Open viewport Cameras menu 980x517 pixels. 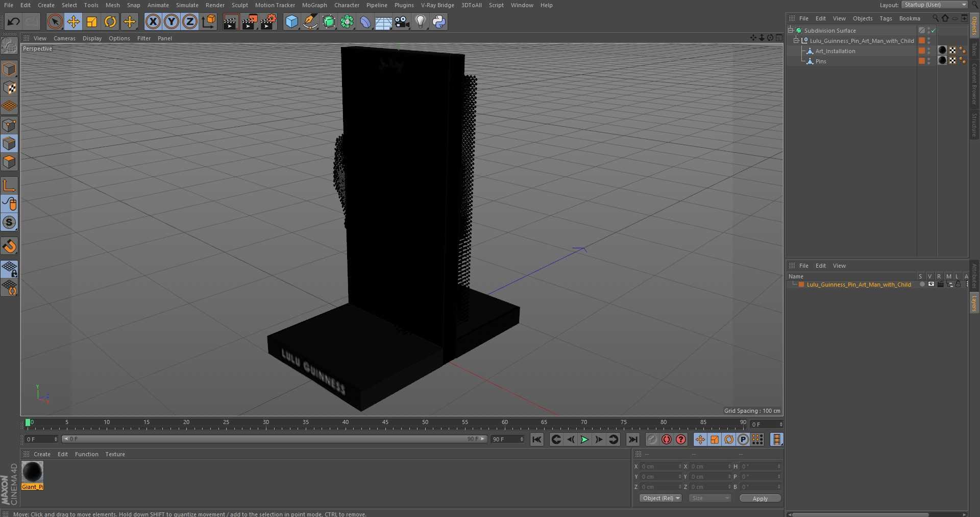point(64,38)
